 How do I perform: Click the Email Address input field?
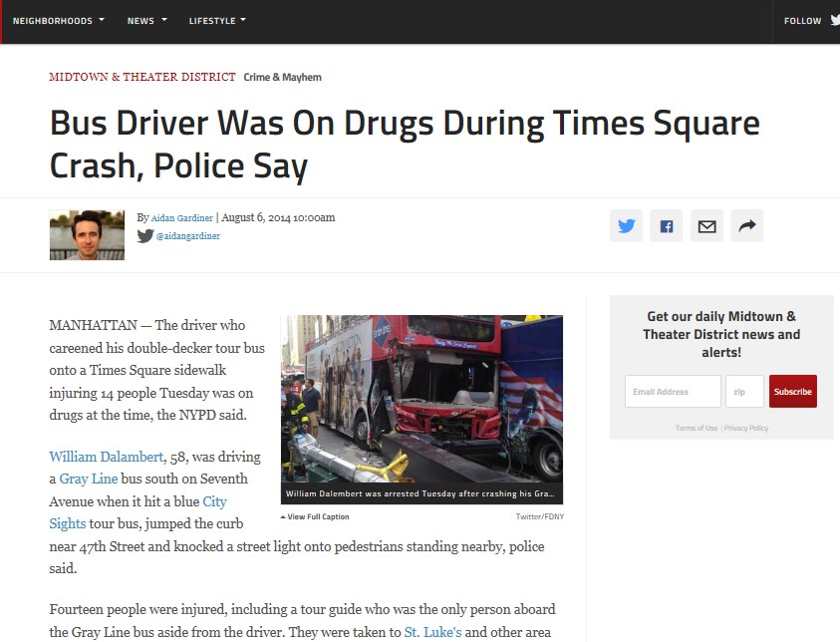tap(672, 391)
